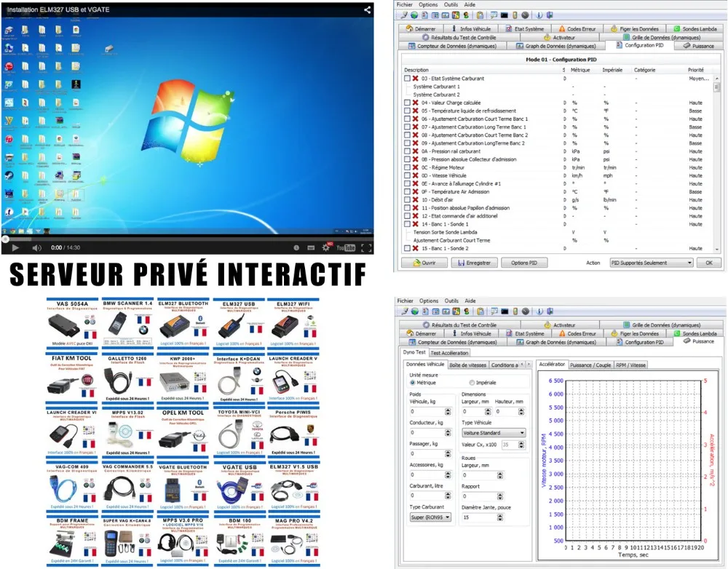Click the vehicle data tabs scroll-right arrow

pyautogui.click(x=528, y=365)
